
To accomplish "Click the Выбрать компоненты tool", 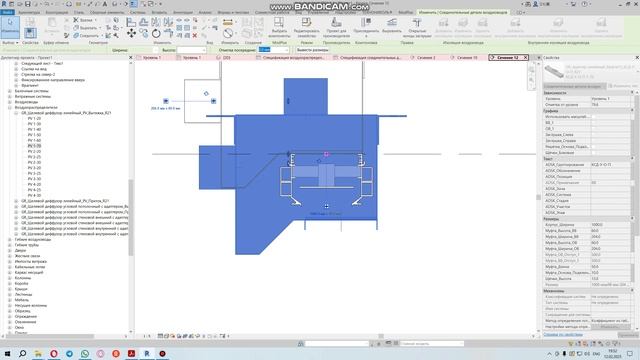I will click(279, 27).
